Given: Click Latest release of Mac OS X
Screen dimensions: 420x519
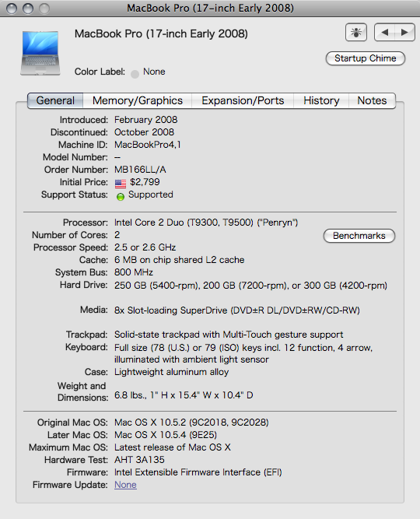Looking at the screenshot, I should point(173,447).
